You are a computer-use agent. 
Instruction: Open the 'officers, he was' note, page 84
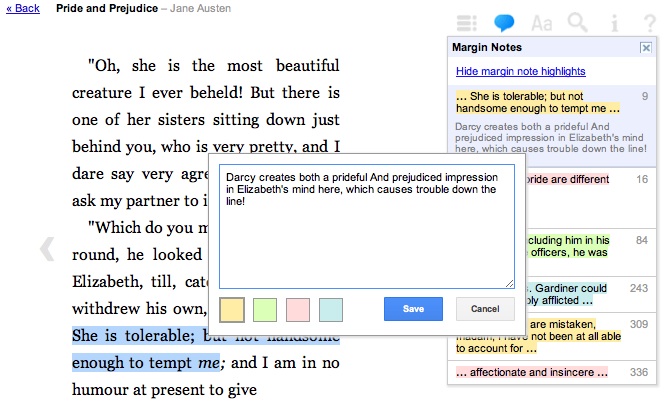[x=590, y=252]
